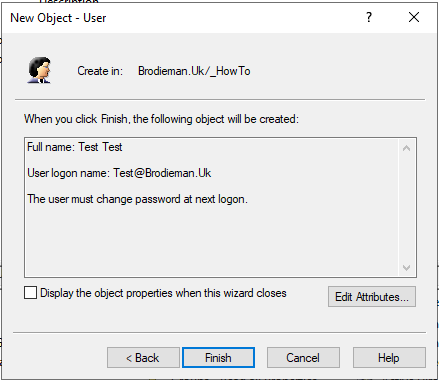Click the 'Full name: Test Test' line
The image size is (439, 380).
pyautogui.click(x=75, y=147)
